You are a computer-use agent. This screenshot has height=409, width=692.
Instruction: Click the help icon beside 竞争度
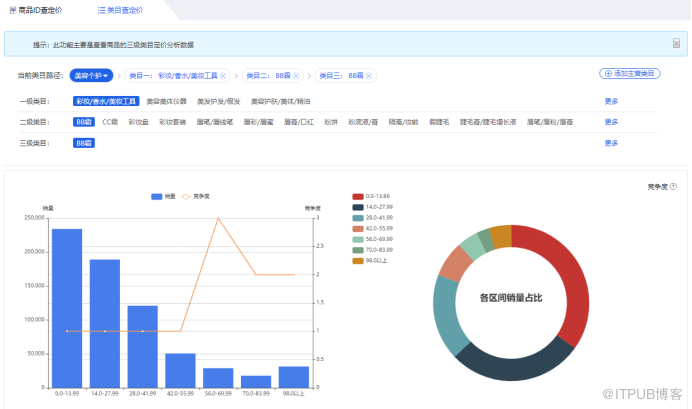click(x=673, y=186)
